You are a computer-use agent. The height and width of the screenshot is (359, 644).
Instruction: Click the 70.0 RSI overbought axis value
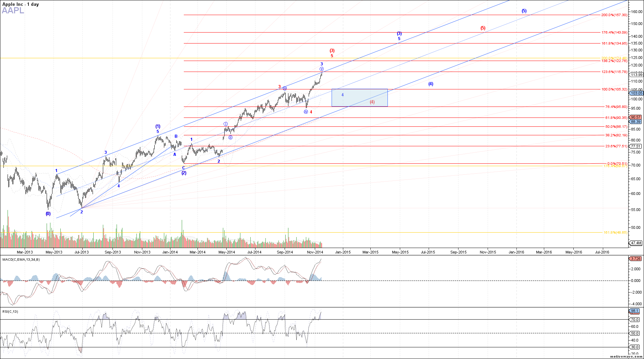635,320
